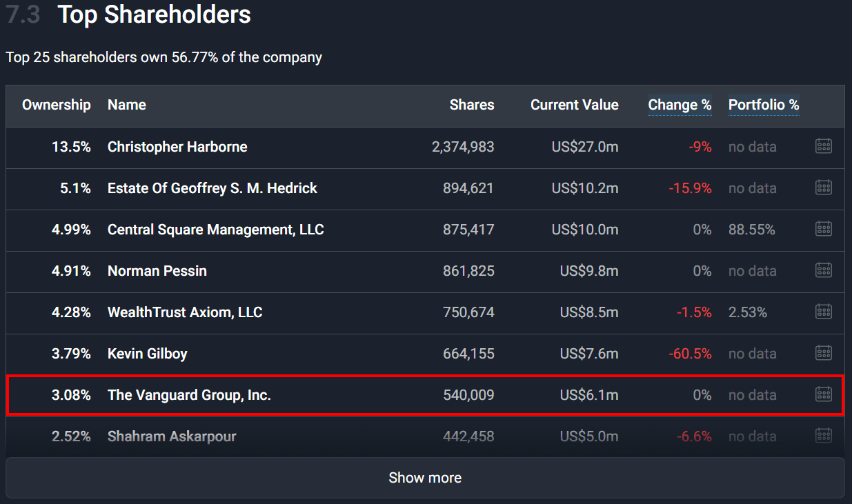Expand the shareholder list with Show more
Viewport: 852px width, 504px height.
tap(425, 477)
